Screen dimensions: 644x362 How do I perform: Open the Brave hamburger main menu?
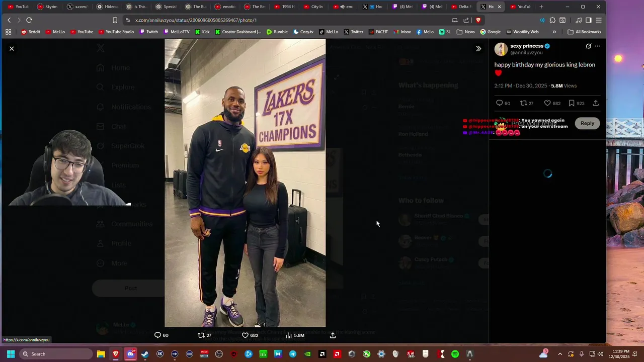[x=599, y=20]
